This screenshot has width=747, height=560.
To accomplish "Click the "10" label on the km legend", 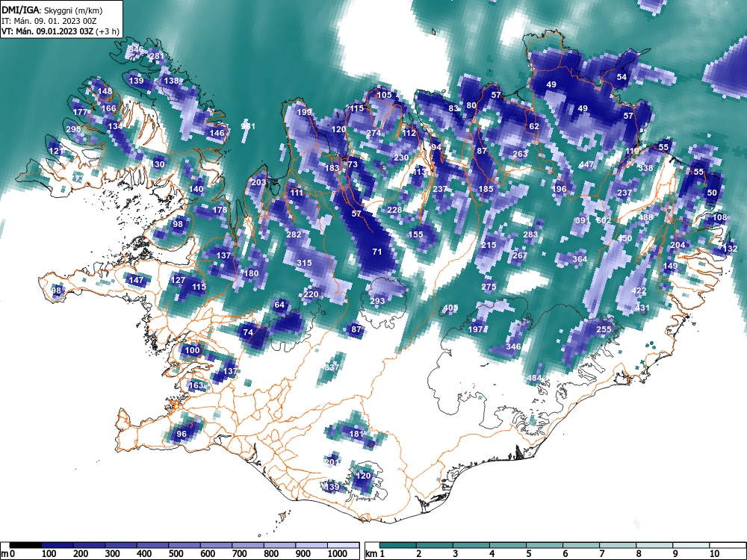I will tap(713, 554).
